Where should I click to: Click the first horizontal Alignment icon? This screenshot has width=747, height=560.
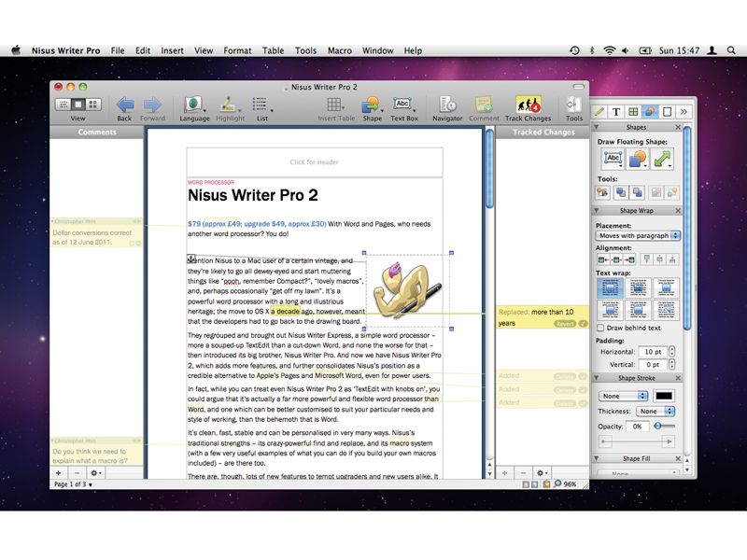pyautogui.click(x=603, y=259)
